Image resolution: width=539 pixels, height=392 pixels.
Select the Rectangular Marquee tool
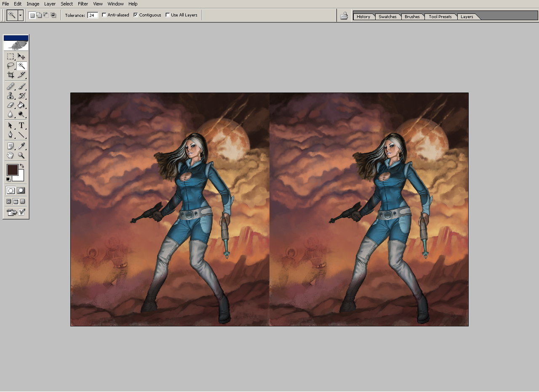point(11,56)
